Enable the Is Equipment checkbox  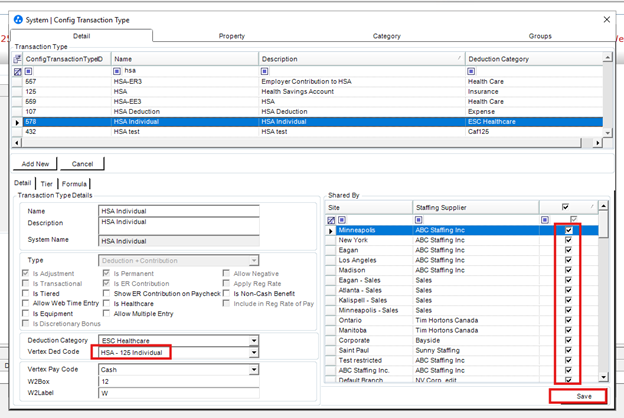[25, 313]
